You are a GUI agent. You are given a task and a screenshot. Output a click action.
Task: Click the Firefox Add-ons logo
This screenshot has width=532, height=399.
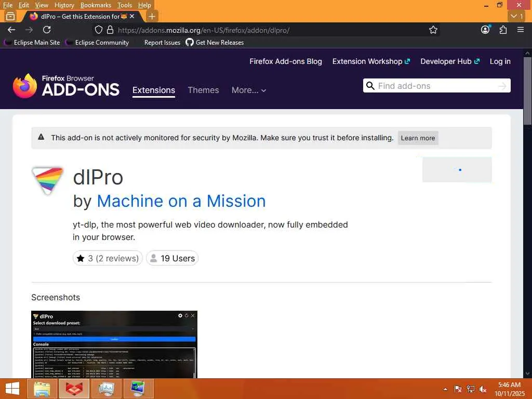pyautogui.click(x=66, y=86)
